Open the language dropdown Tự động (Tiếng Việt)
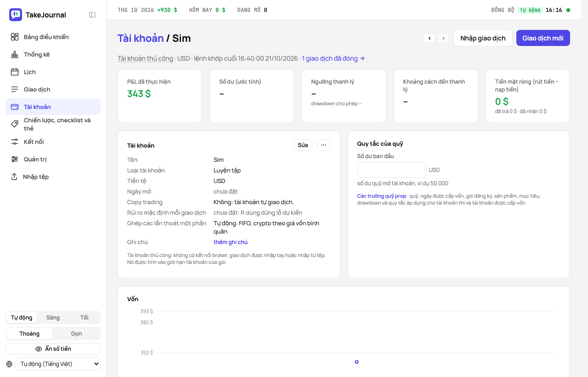This screenshot has height=377, width=588. pyautogui.click(x=58, y=364)
